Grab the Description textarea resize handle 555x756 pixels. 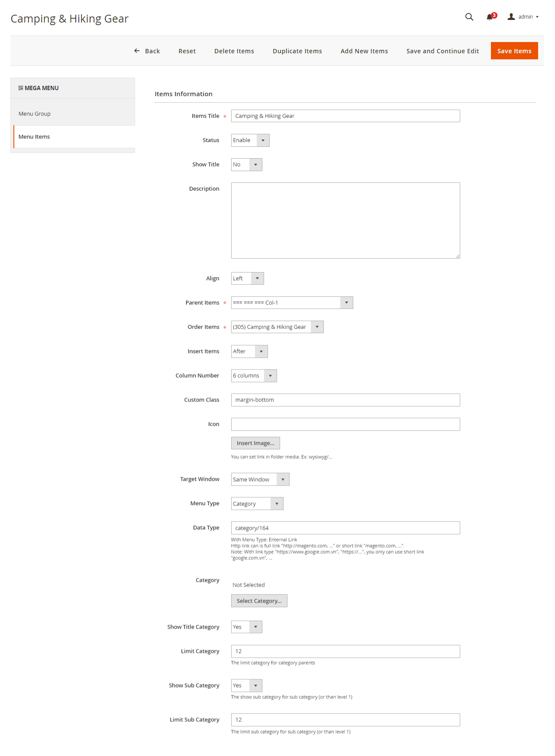pyautogui.click(x=458, y=256)
